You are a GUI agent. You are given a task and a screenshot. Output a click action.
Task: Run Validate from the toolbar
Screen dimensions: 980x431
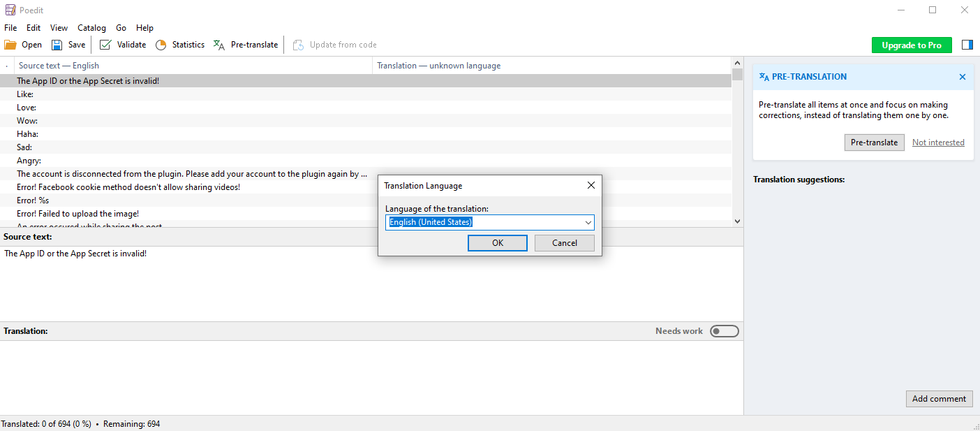click(123, 45)
